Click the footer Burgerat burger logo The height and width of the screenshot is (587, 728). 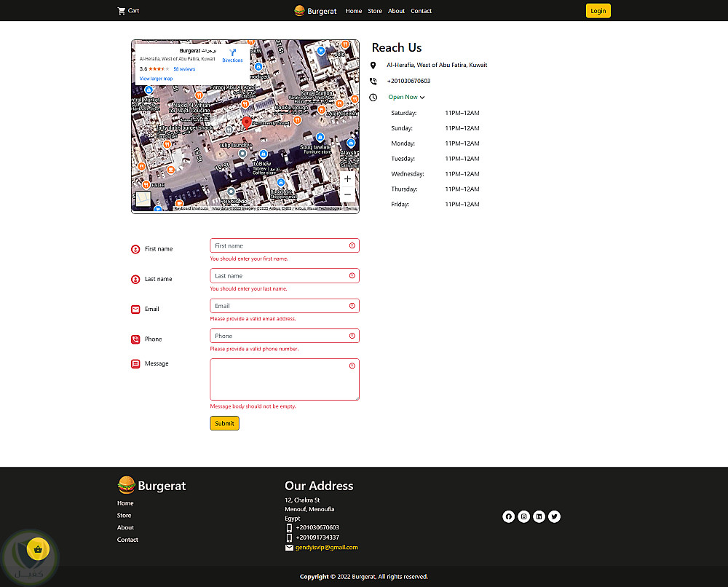point(126,485)
